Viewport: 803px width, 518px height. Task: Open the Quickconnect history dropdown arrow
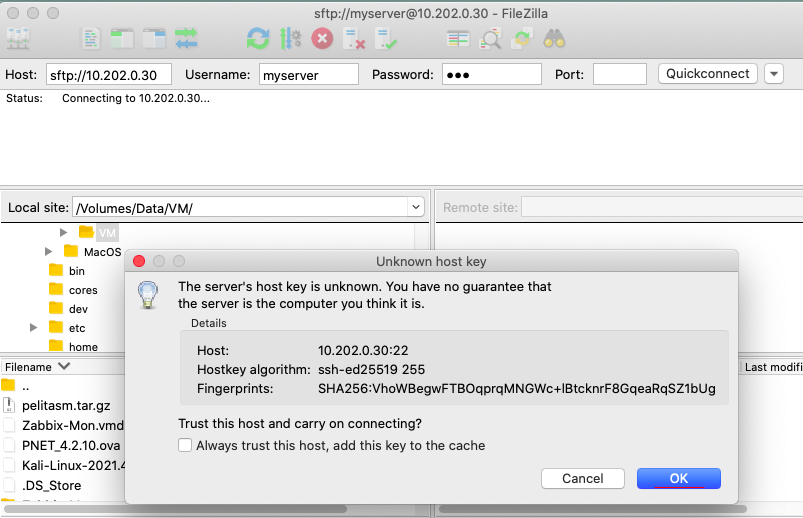774,74
